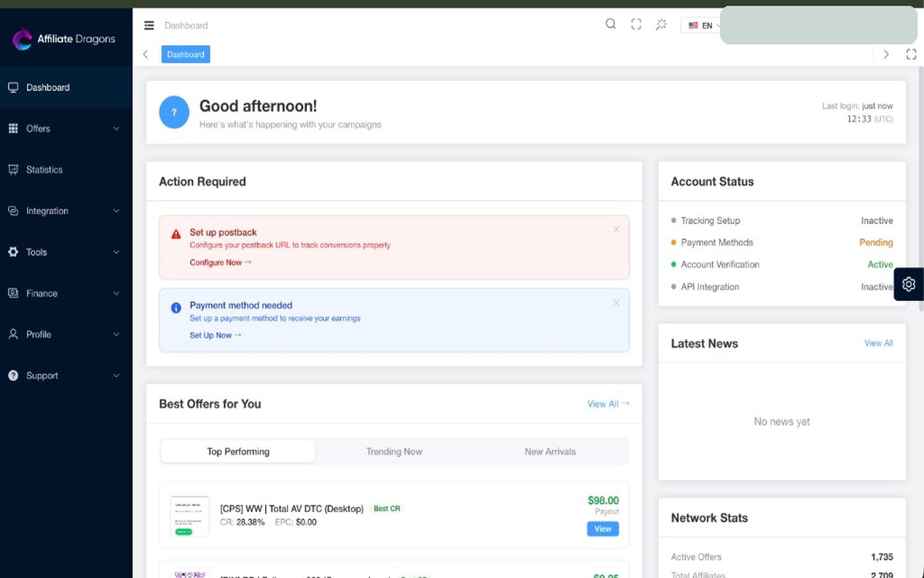The height and width of the screenshot is (578, 924).
Task: Open View All in Best Offers
Action: pyautogui.click(x=608, y=404)
